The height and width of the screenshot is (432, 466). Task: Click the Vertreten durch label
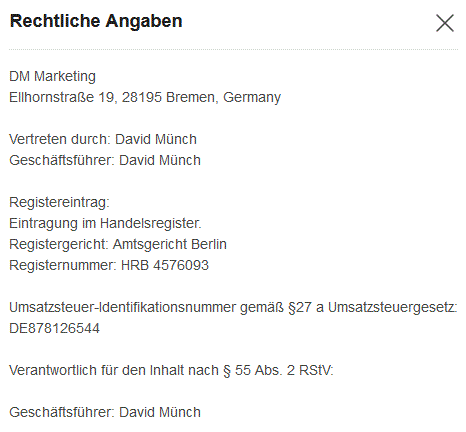click(x=59, y=139)
